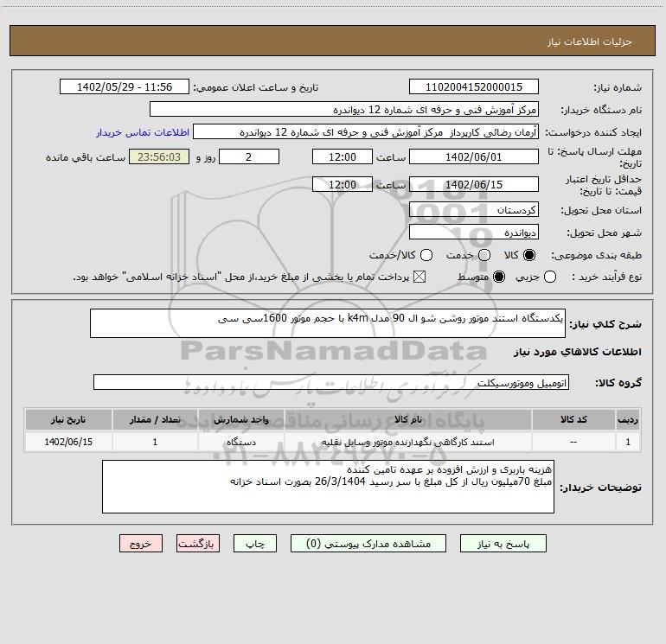
Task: Click the ایجاد کننده درخواست: label
Action: click(593, 133)
